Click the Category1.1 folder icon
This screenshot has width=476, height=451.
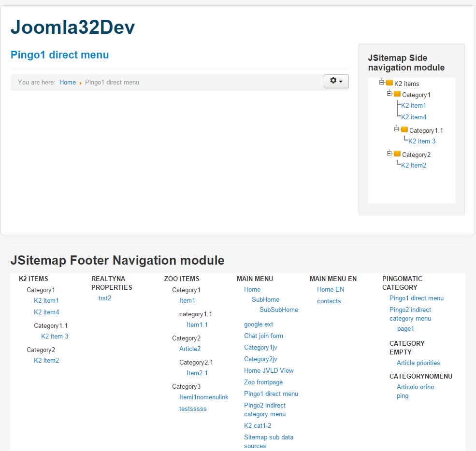[x=404, y=129]
